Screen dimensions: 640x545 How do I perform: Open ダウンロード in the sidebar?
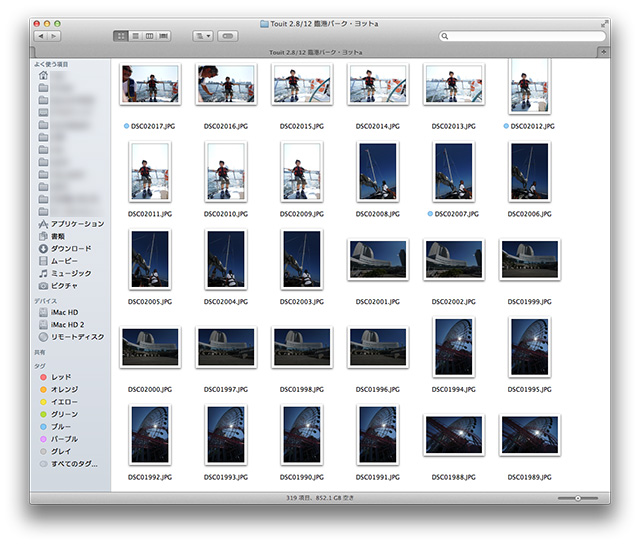[65, 249]
